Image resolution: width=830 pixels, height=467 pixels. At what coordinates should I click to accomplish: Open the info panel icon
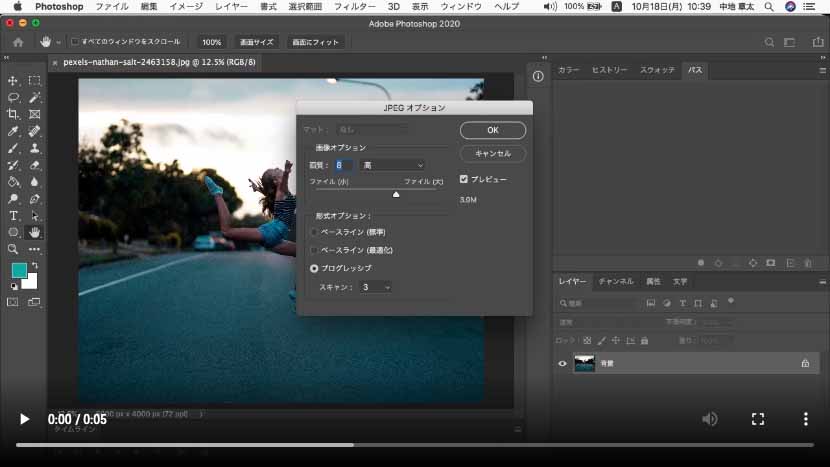tap(538, 77)
